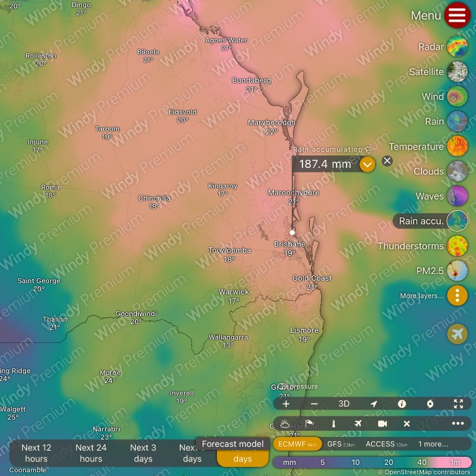
Task: Click the Goondiwindi city label
Action: [136, 314]
